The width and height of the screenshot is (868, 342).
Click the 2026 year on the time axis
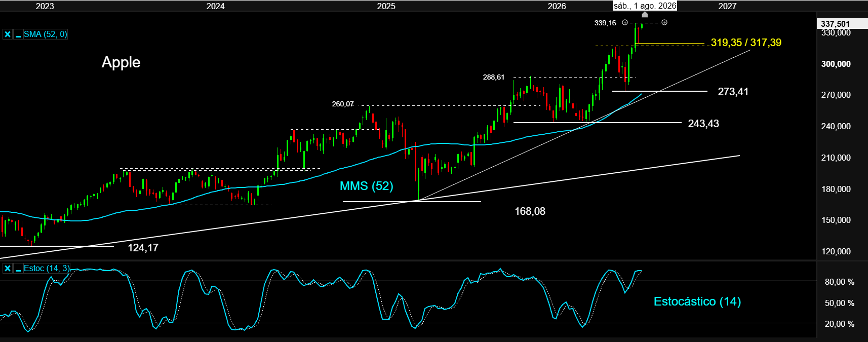pyautogui.click(x=557, y=6)
